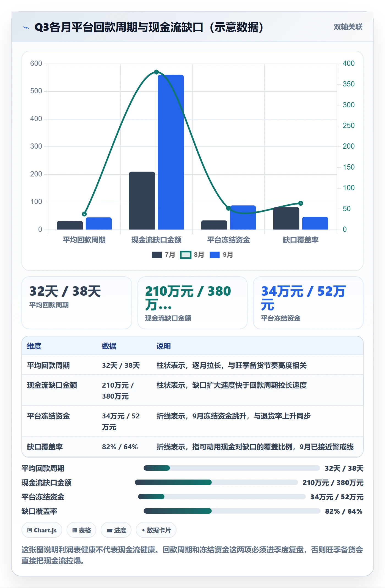The image size is (385, 588).
Task: Click the 维度 column header
Action: click(34, 346)
